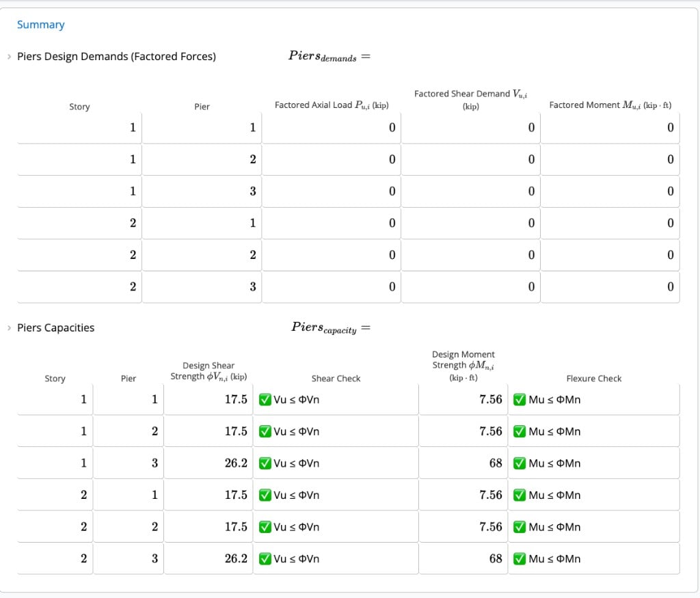Screen dimensions: 700x598
Task: Click Shear Check column header
Action: click(x=336, y=379)
